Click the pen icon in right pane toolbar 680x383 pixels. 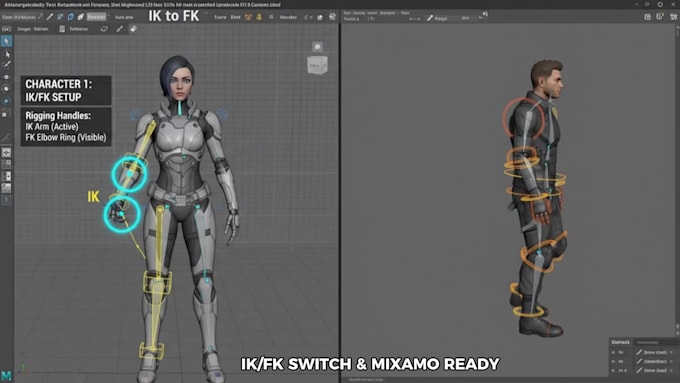[430, 18]
